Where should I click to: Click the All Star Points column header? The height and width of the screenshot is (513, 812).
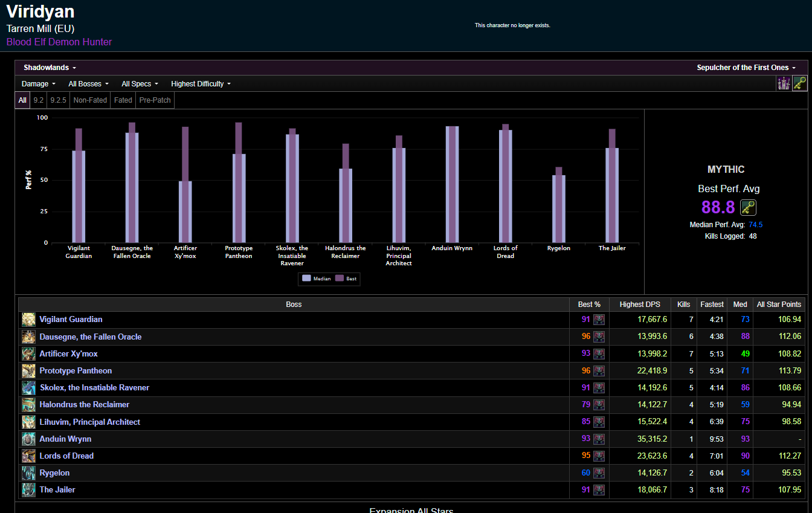[779, 305]
